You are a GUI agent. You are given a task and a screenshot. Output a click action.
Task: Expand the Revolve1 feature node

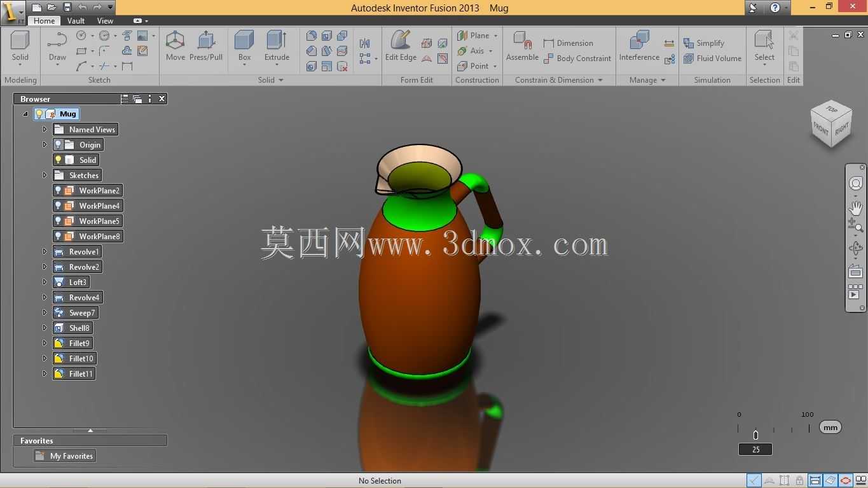45,251
